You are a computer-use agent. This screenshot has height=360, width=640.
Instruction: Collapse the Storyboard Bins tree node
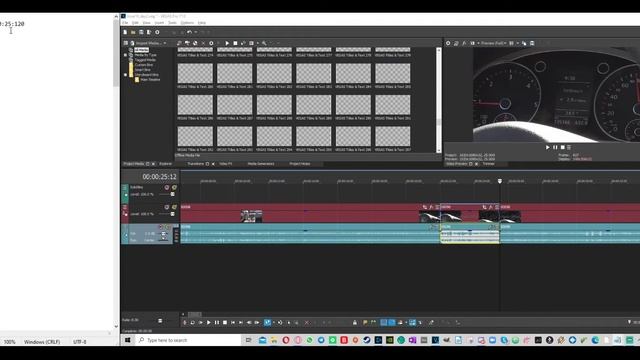[x=125, y=75]
